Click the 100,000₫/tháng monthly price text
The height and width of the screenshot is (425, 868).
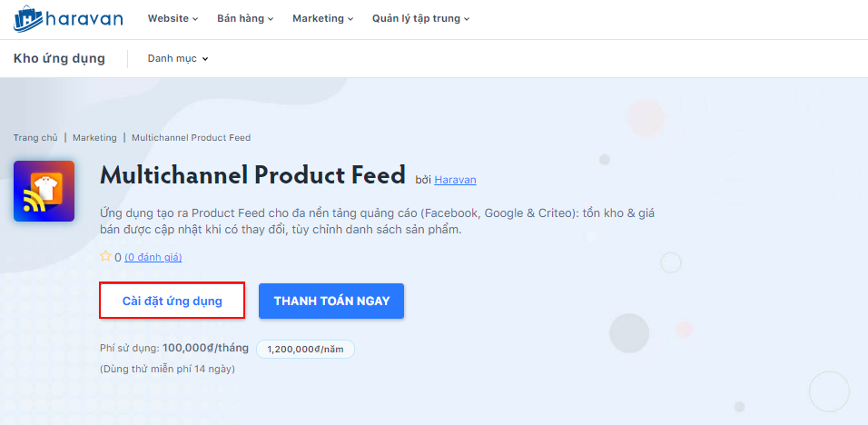205,348
